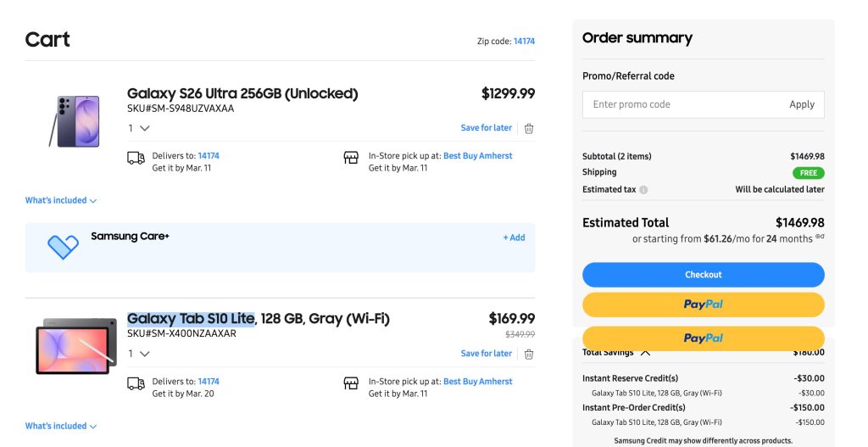This screenshot has height=447, width=868.
Task: Click delivery truck icon for Galaxy S26 Ultra
Action: coord(136,158)
